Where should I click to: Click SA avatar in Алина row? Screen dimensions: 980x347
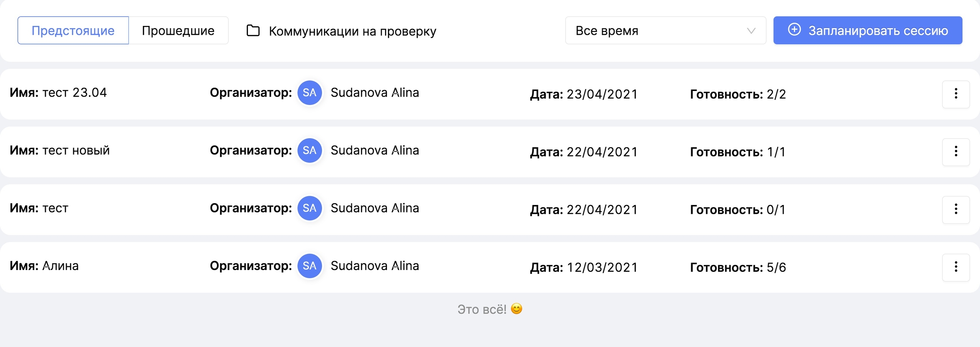pyautogui.click(x=309, y=266)
